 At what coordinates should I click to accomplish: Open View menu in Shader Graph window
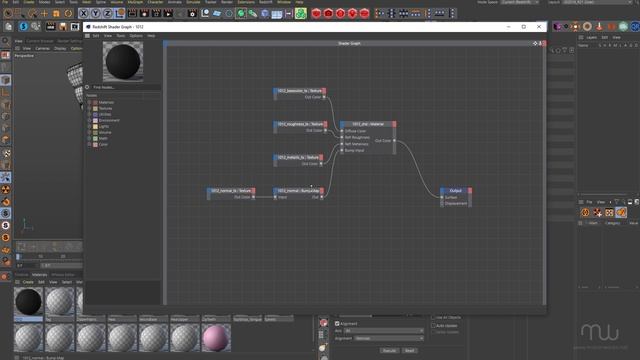[x=108, y=36]
